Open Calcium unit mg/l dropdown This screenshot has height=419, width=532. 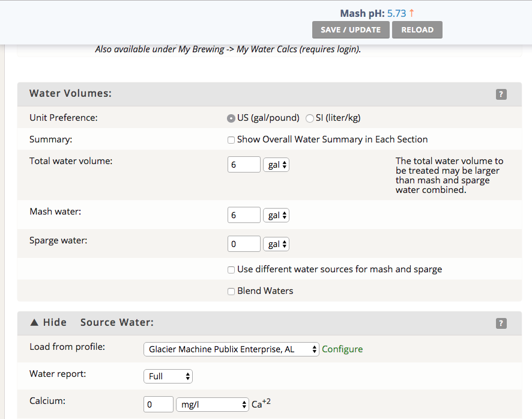212,405
